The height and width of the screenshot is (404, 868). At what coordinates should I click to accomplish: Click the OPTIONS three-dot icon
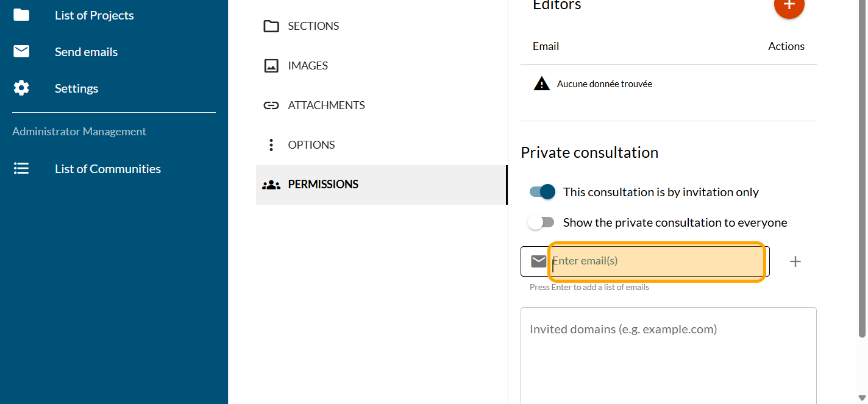click(271, 145)
